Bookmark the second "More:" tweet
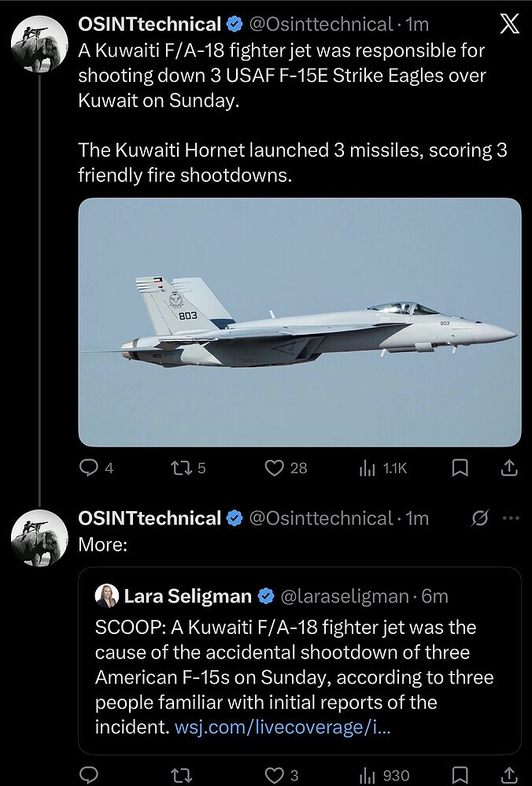Viewport: 532px width, 786px height. pos(460,776)
